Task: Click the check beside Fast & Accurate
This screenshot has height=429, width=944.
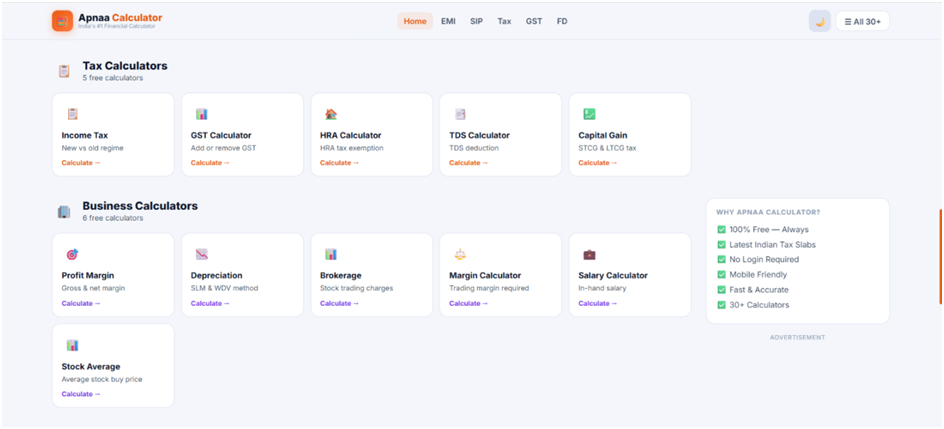Action: (x=721, y=289)
